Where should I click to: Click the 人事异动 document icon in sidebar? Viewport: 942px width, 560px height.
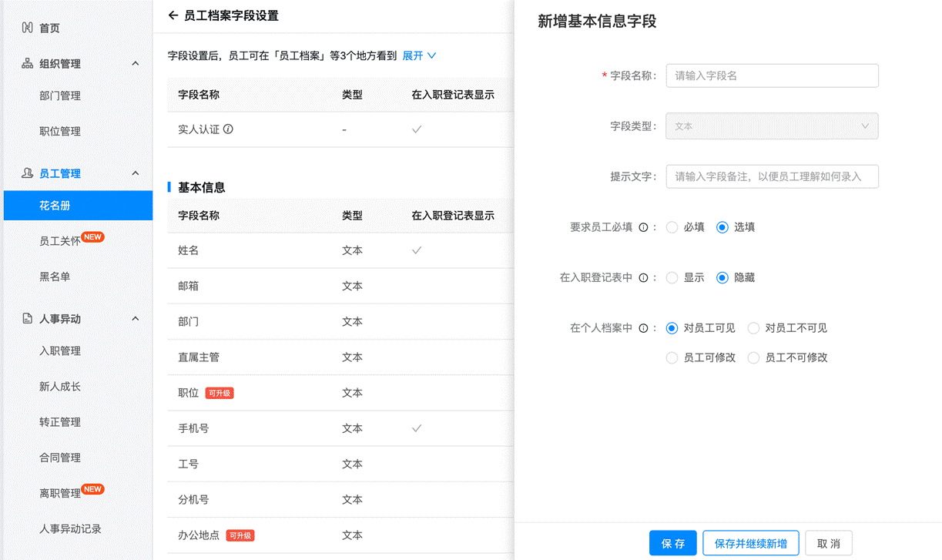pos(28,319)
